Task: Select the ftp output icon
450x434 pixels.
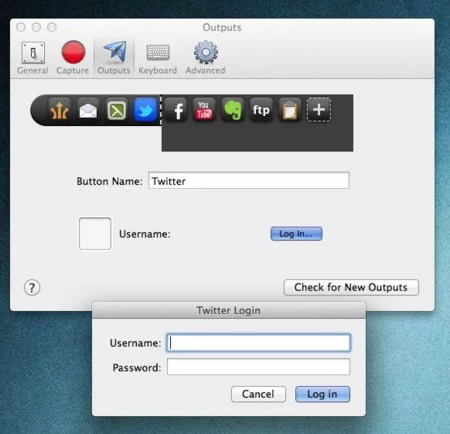Action: click(x=261, y=110)
